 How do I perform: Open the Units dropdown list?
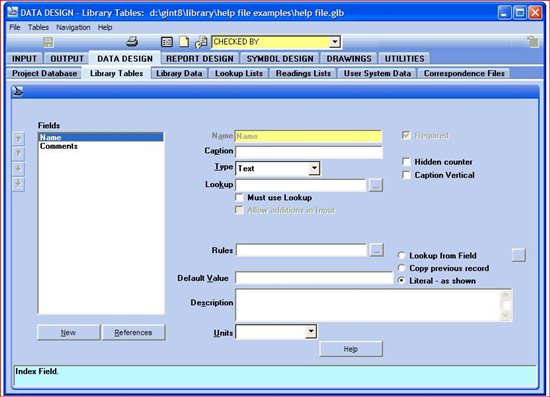(311, 332)
